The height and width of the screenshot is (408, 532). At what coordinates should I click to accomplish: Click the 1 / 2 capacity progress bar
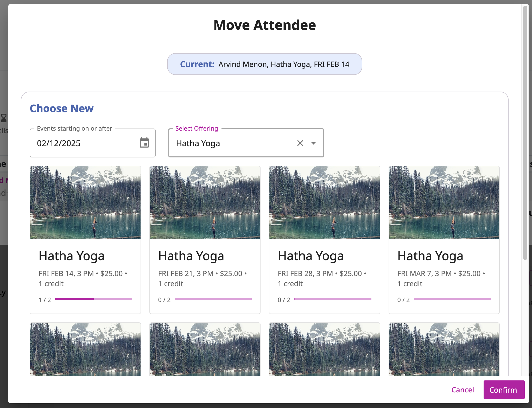(94, 299)
